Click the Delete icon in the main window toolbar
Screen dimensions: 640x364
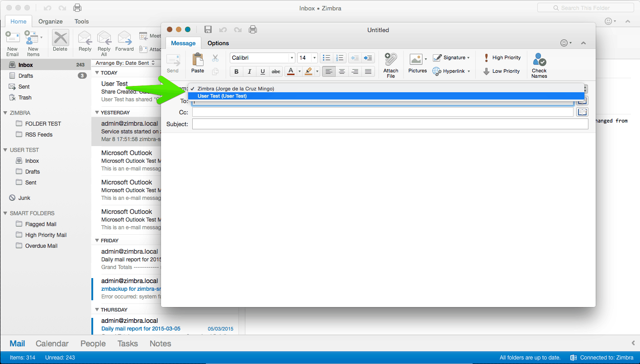60,38
